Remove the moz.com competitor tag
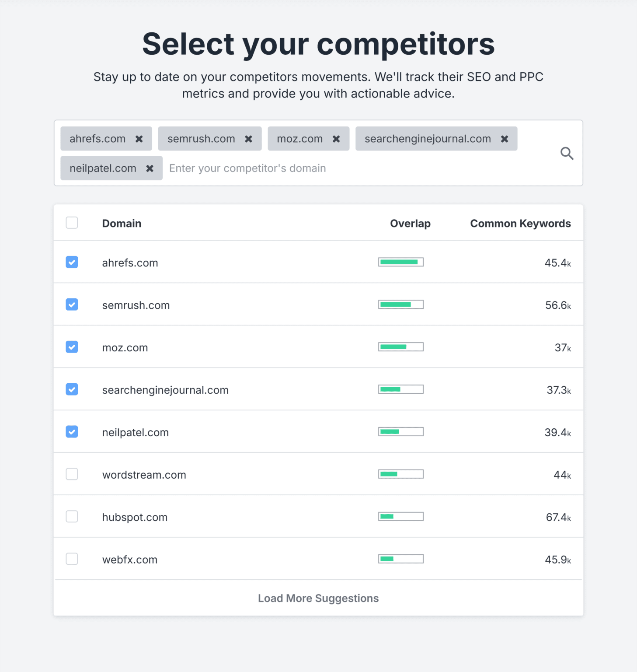 pos(336,139)
